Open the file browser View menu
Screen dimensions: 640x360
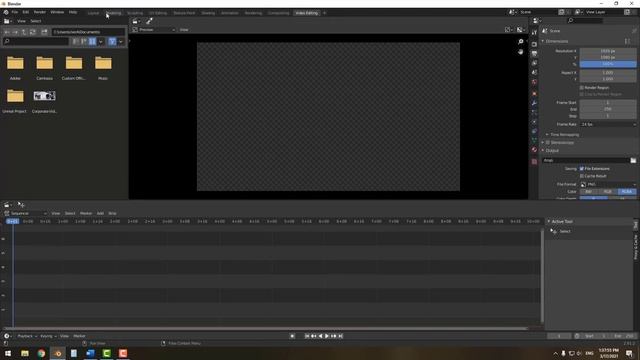pyautogui.click(x=21, y=21)
